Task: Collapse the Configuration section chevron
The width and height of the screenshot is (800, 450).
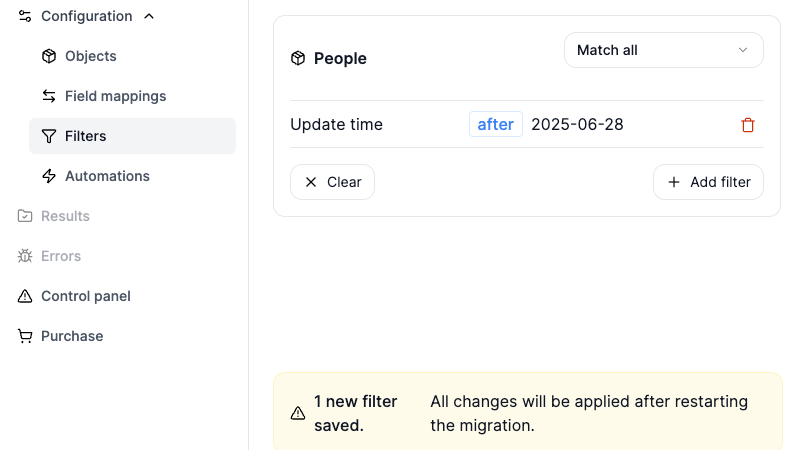Action: coord(149,16)
